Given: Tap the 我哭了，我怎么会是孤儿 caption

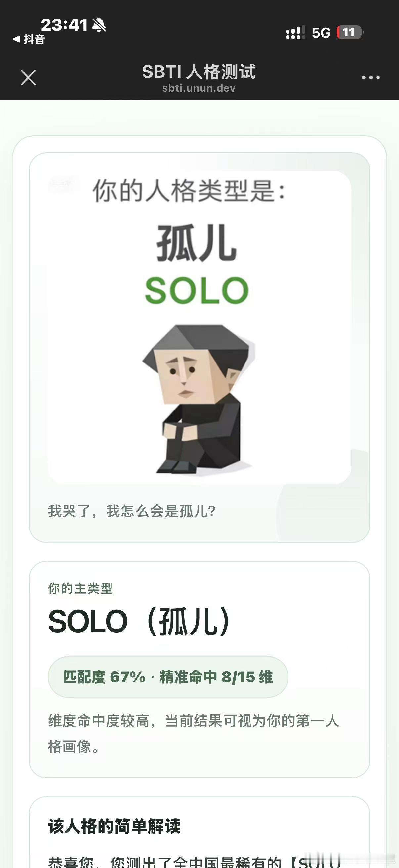Looking at the screenshot, I should 132,511.
